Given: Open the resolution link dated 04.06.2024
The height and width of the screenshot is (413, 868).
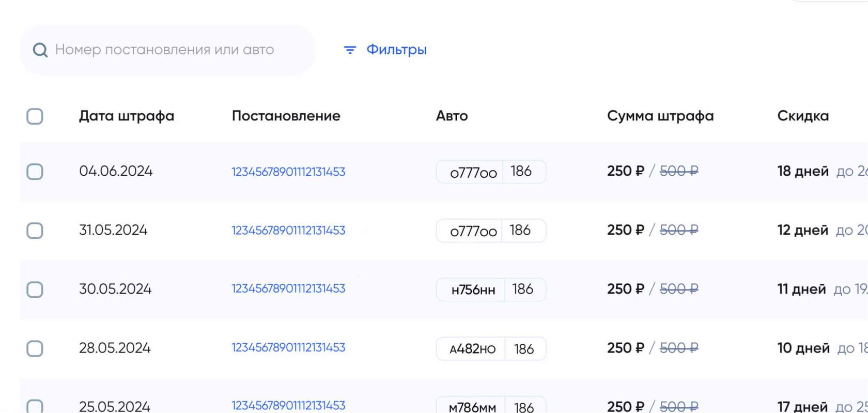Looking at the screenshot, I should (x=288, y=172).
